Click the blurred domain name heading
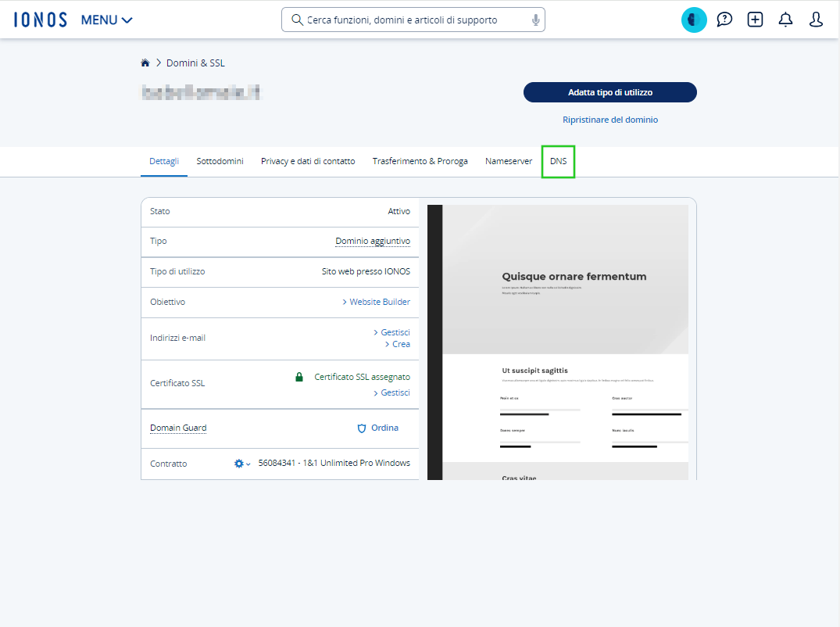 [202, 92]
